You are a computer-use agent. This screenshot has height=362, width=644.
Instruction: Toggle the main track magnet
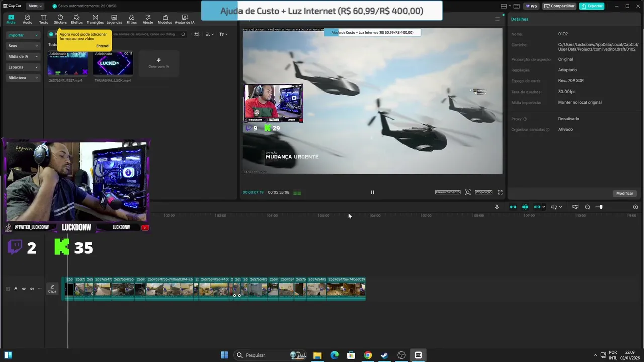513,207
